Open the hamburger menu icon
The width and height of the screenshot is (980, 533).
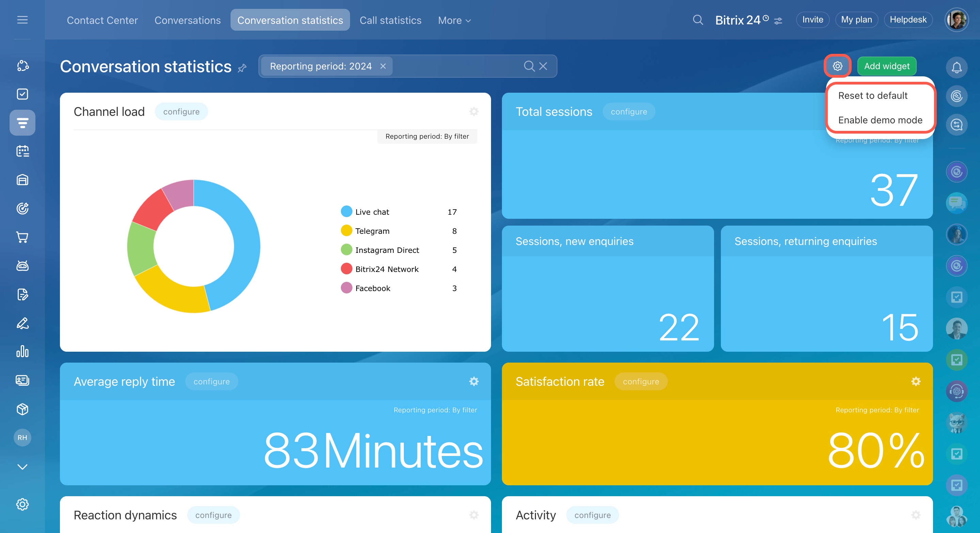22,20
